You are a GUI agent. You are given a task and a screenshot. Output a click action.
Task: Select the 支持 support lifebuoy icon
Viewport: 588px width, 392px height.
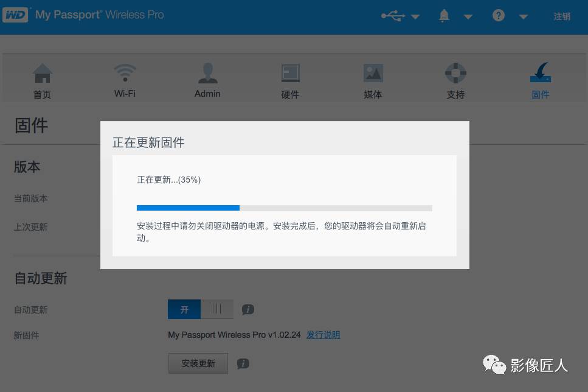point(455,79)
